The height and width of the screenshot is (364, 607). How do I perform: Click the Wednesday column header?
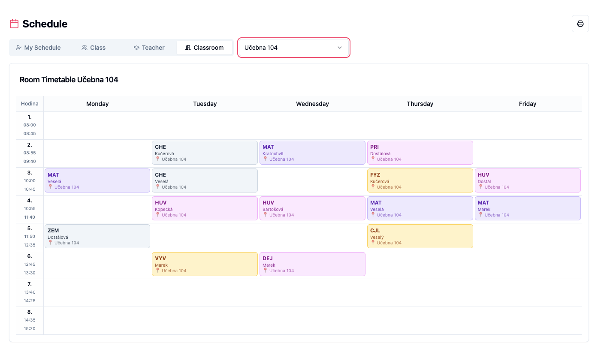click(312, 104)
